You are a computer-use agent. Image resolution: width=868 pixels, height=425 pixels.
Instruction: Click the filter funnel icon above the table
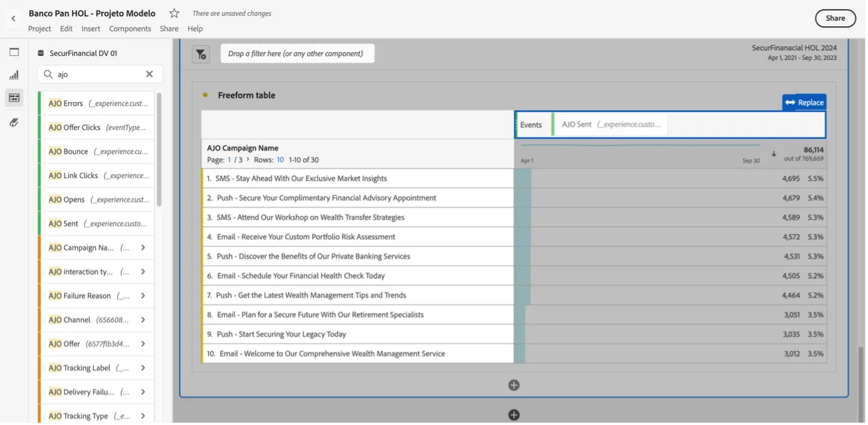coord(200,54)
